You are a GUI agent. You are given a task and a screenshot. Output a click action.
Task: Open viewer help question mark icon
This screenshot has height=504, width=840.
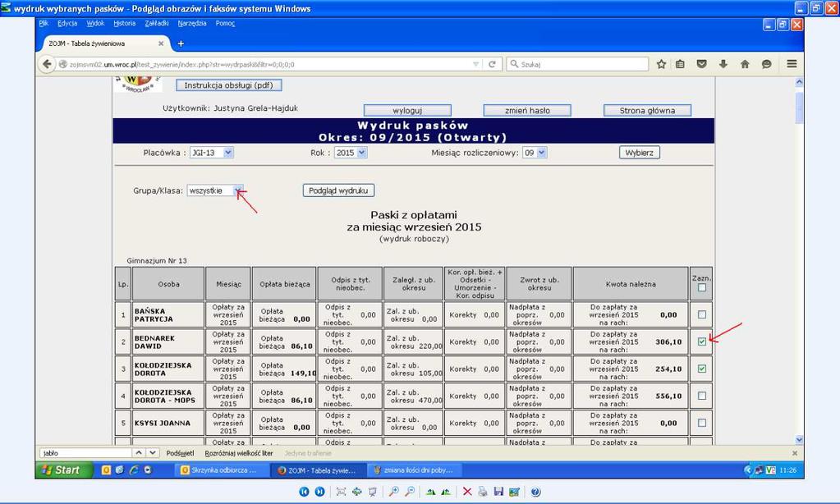535,491
